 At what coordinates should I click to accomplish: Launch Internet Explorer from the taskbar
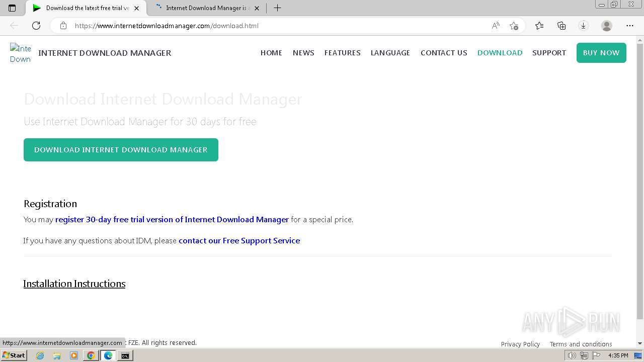[x=40, y=355]
